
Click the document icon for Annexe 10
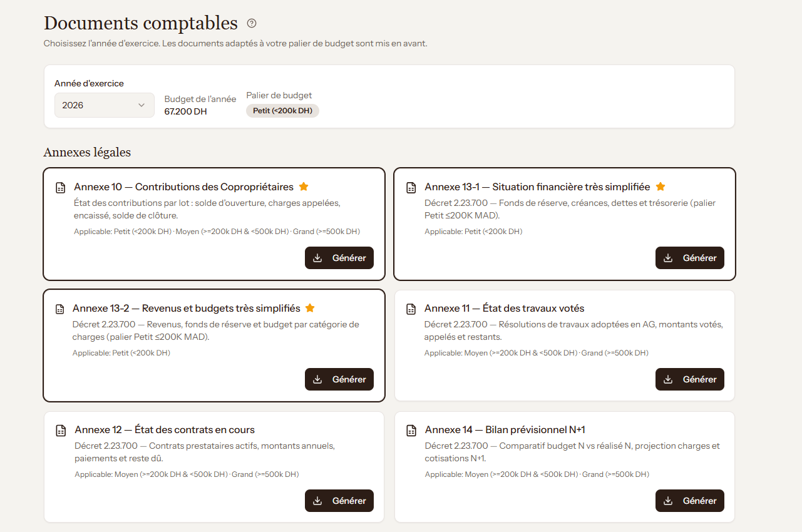click(x=61, y=187)
